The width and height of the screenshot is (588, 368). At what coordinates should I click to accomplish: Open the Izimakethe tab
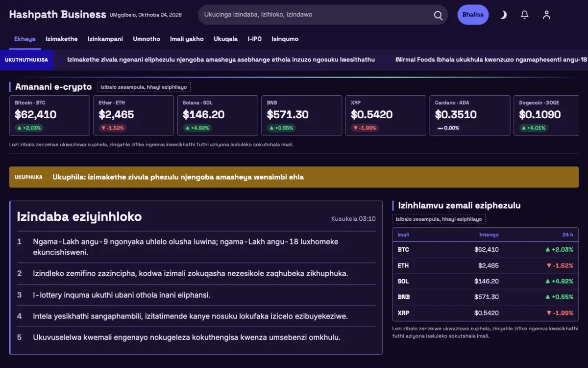click(62, 39)
